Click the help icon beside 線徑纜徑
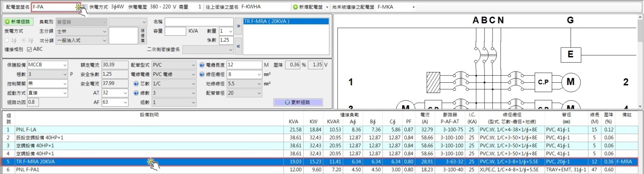This screenshot has height=174, width=644. tap(202, 74)
